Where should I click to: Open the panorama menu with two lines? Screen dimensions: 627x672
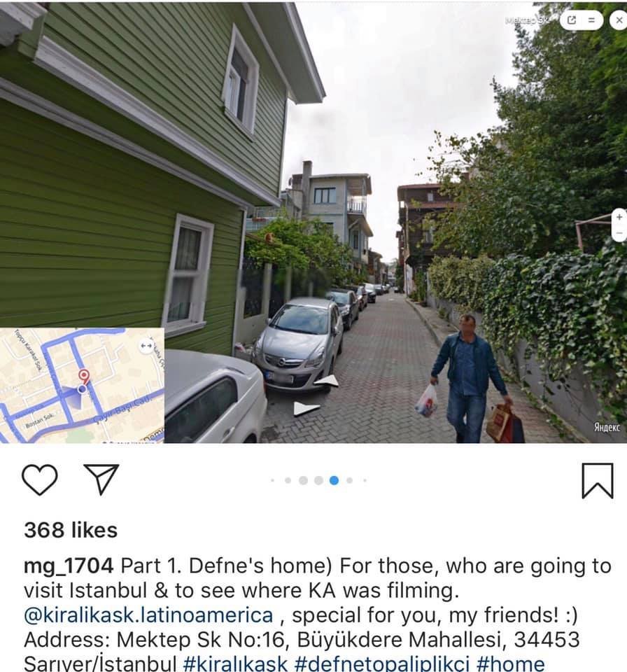pyautogui.click(x=591, y=20)
